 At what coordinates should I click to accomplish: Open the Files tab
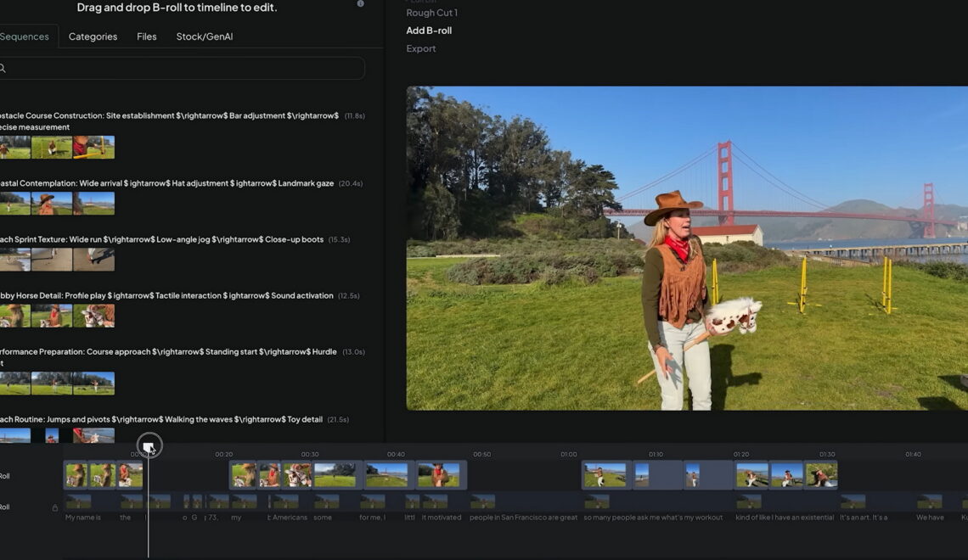[x=147, y=36]
